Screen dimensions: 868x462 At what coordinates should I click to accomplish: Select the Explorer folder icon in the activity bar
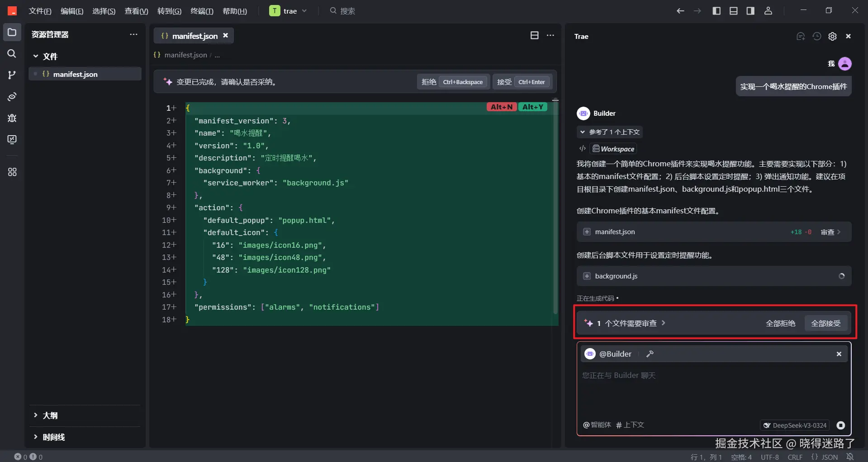click(12, 32)
